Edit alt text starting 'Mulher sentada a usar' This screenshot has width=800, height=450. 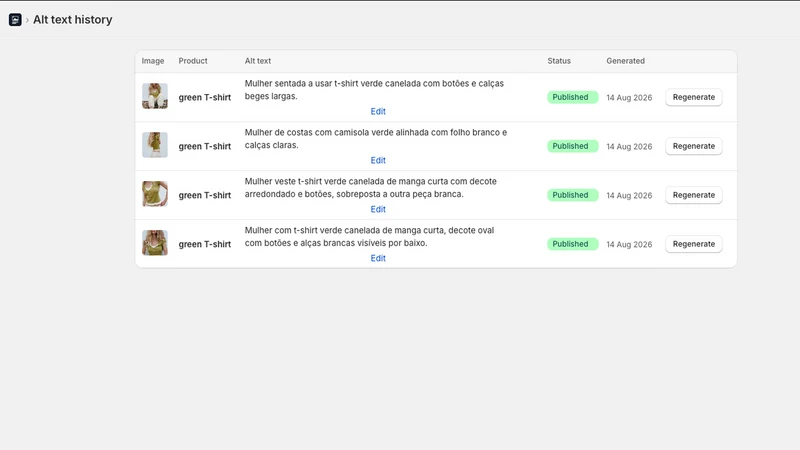378,111
